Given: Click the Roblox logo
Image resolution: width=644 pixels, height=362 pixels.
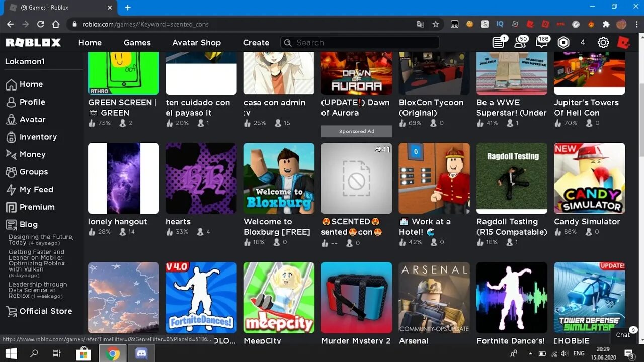Looking at the screenshot, I should (33, 43).
